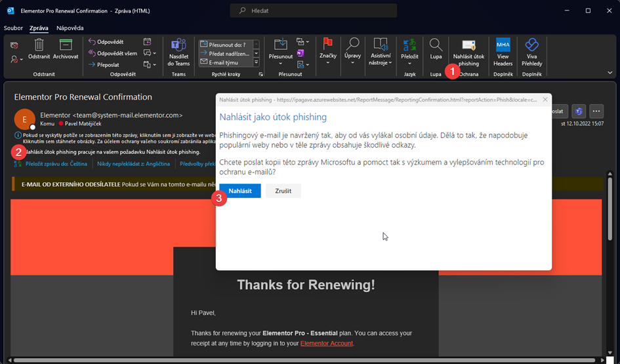
Task: Close the phishing report dialog
Action: pyautogui.click(x=545, y=100)
